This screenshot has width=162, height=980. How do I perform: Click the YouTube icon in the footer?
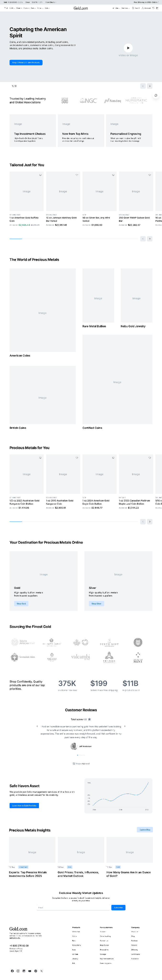point(30,971)
